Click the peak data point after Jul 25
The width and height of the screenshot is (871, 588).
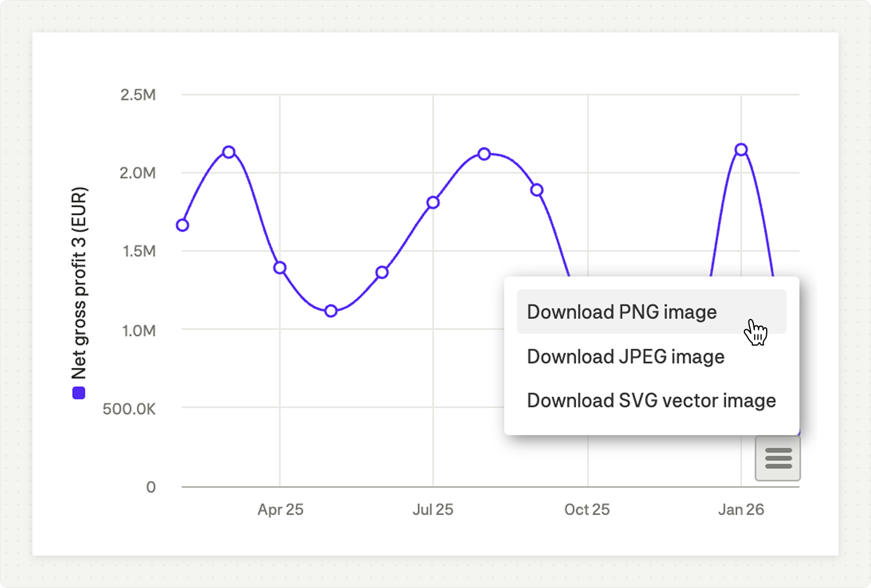coord(484,154)
